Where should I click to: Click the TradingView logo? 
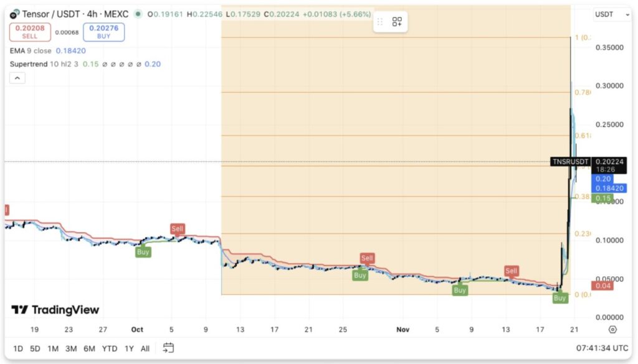pos(55,310)
